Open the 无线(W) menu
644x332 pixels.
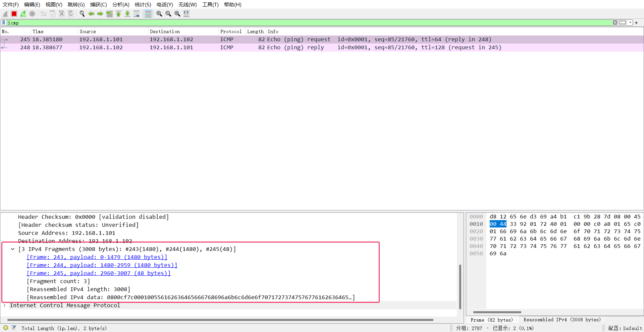[187, 5]
